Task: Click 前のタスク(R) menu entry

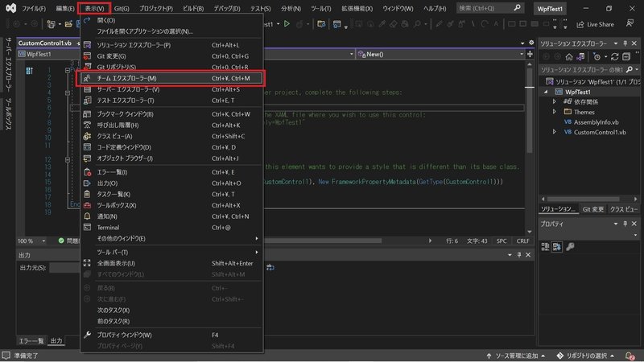Action: (x=171, y=321)
